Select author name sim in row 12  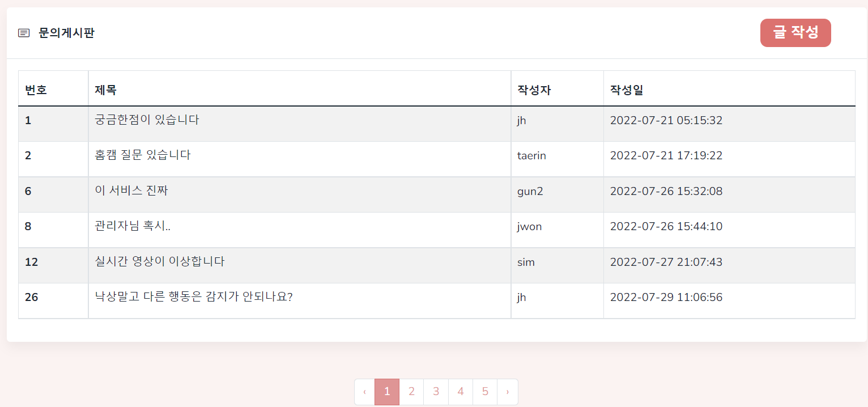coord(526,262)
